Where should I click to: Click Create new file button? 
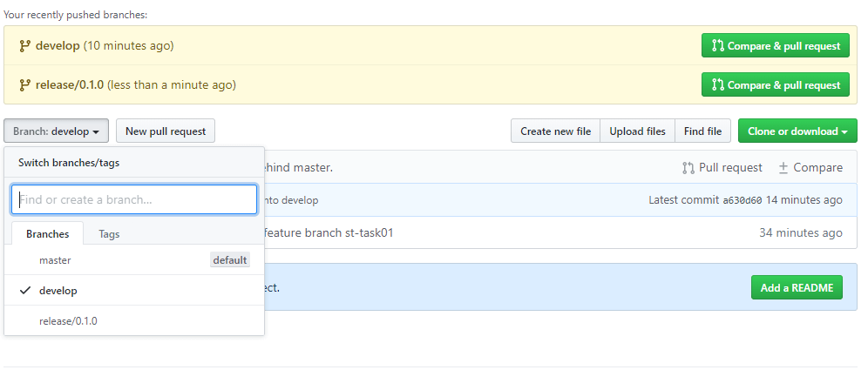[x=555, y=131]
